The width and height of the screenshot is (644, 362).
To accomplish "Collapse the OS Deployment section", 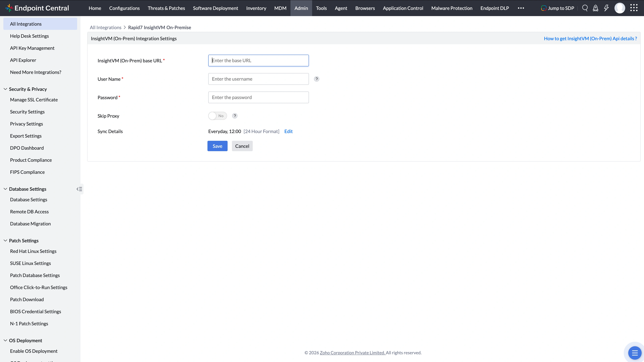I will [x=5, y=341].
